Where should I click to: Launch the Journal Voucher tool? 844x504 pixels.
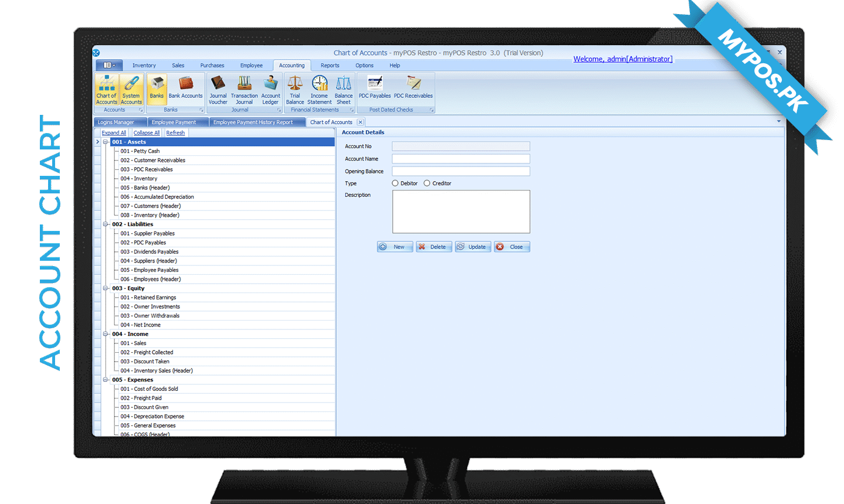pos(218,89)
